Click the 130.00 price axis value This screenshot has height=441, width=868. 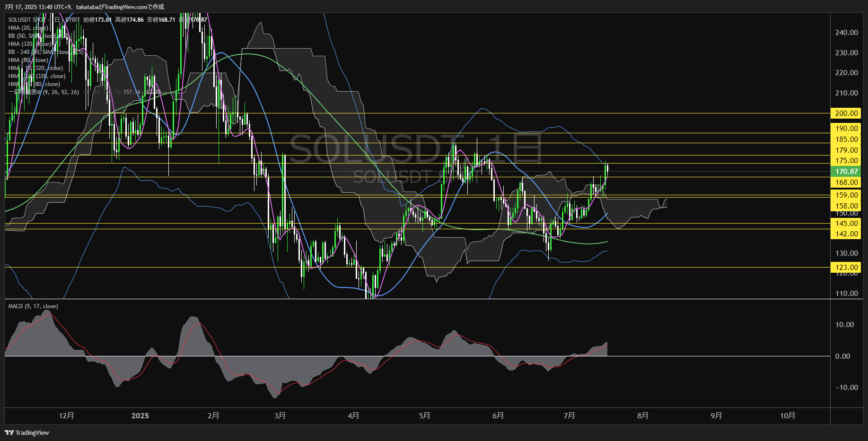(846, 253)
